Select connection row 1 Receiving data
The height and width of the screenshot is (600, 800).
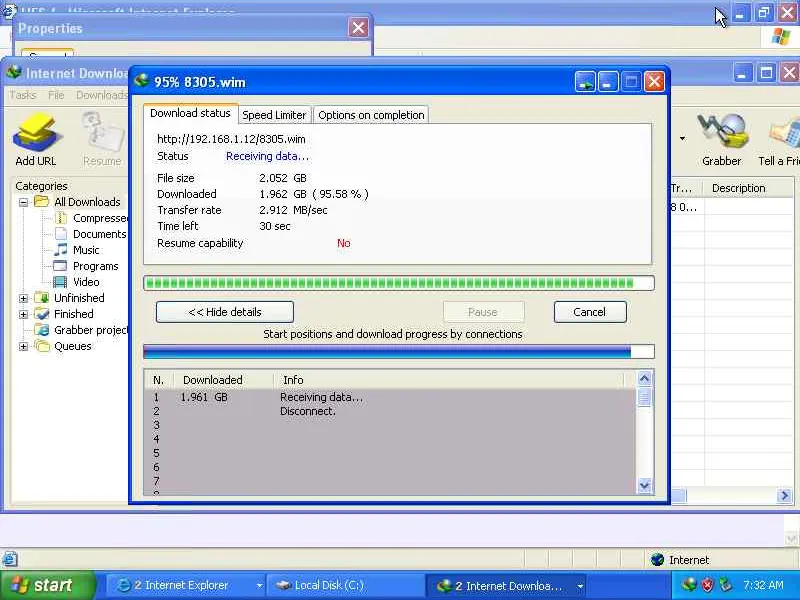[x=390, y=397]
